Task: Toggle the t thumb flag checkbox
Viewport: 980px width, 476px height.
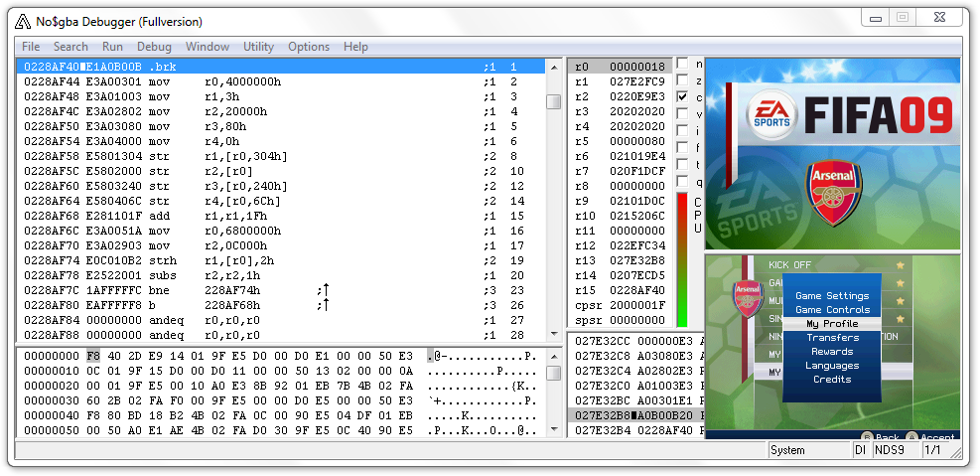Action: coord(682,165)
